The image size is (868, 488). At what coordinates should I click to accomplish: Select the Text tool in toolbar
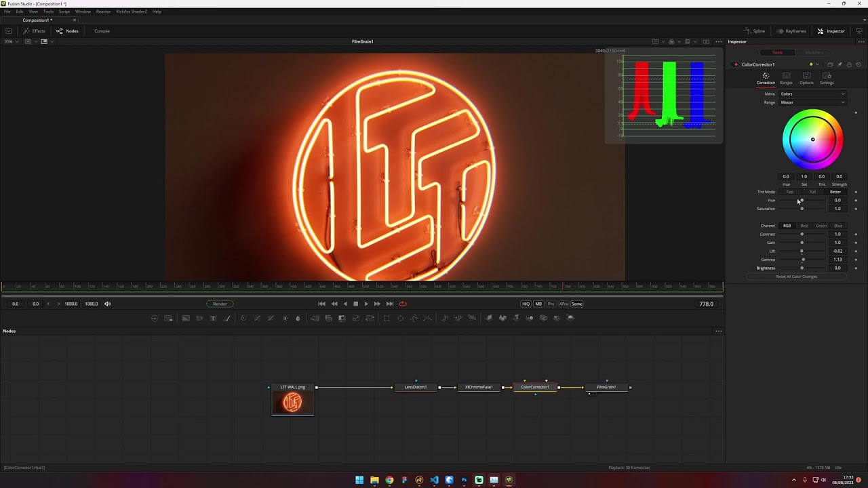click(213, 319)
